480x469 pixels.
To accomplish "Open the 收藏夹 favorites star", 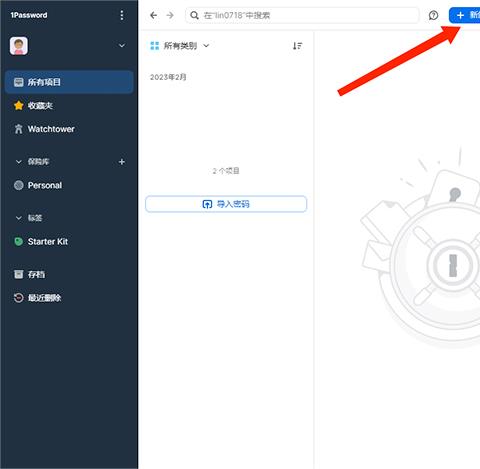I will 19,106.
